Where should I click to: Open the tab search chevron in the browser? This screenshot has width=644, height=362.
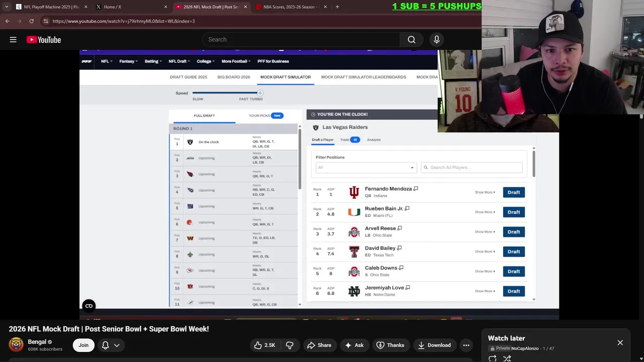(6, 7)
